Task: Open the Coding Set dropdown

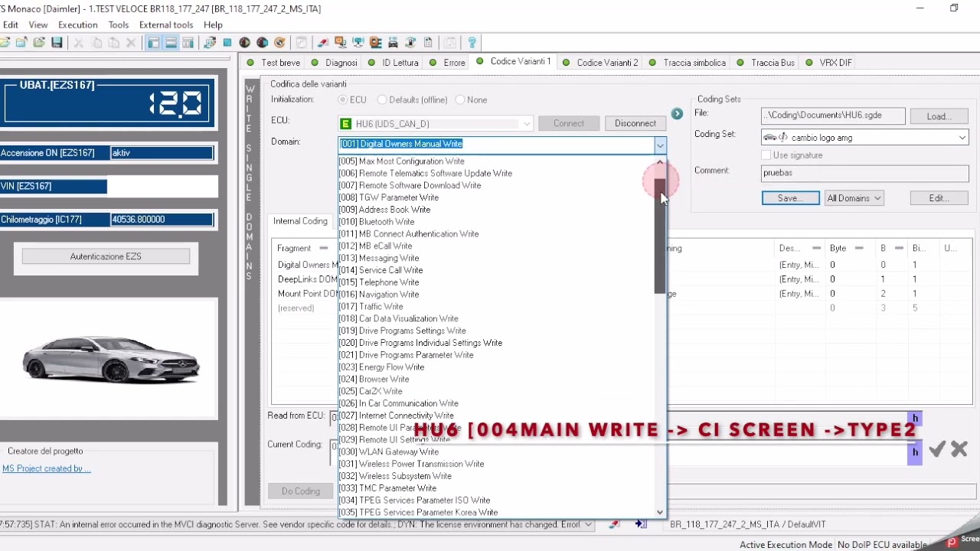Action: coord(962,138)
